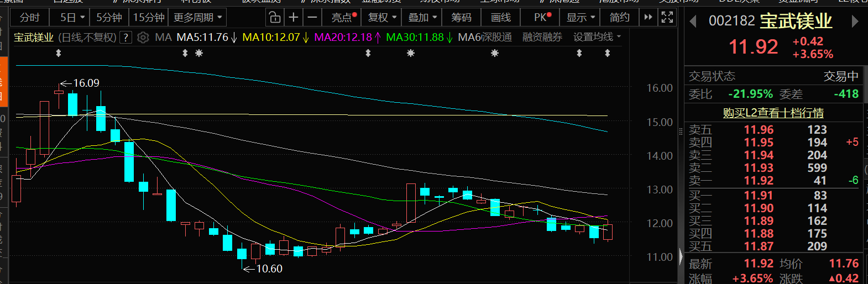Select the 卖一 11.92 order row
This screenshot has width=868, height=284.
[x=773, y=181]
